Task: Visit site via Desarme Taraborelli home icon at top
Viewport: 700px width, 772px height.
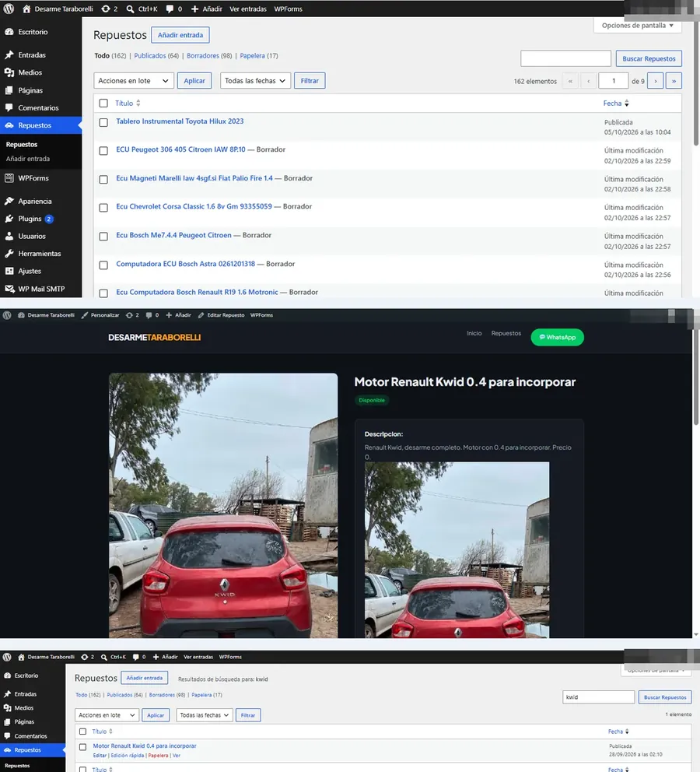Action: tap(58, 9)
